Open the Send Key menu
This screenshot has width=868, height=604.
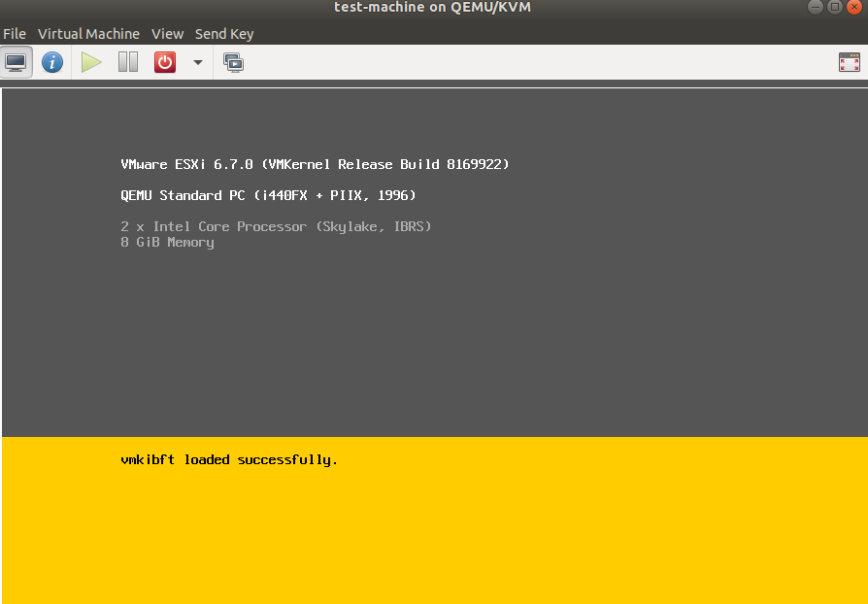(224, 34)
